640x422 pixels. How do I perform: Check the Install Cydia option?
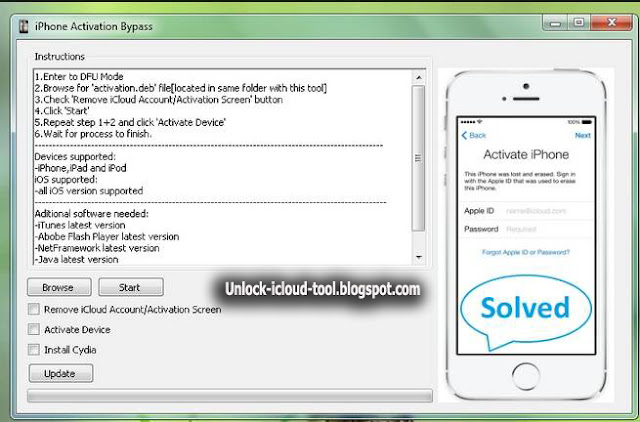(34, 350)
